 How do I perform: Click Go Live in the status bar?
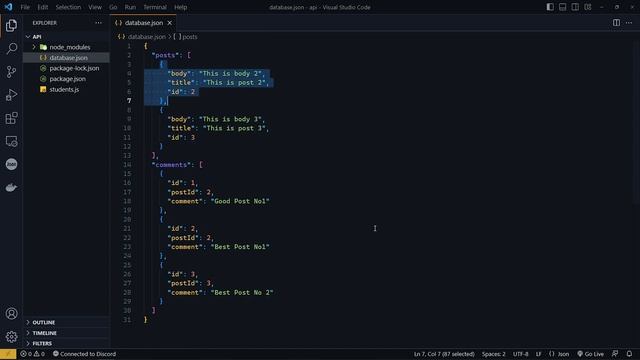click(590, 354)
